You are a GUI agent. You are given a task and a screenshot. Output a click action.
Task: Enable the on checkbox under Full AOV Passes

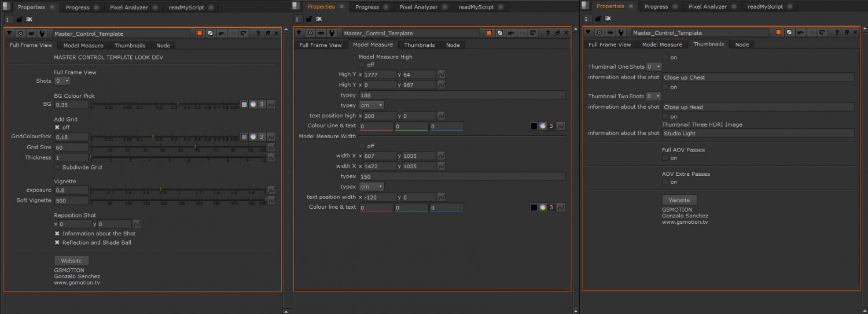pos(665,158)
